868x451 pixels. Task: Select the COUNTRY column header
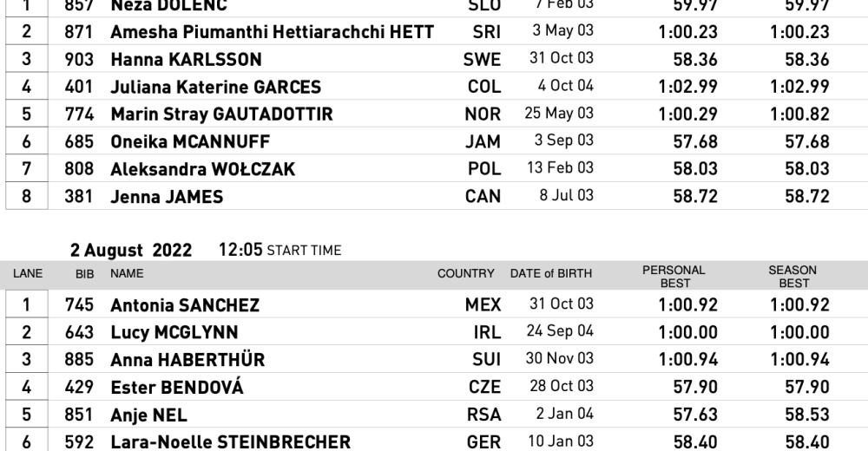pyautogui.click(x=466, y=274)
